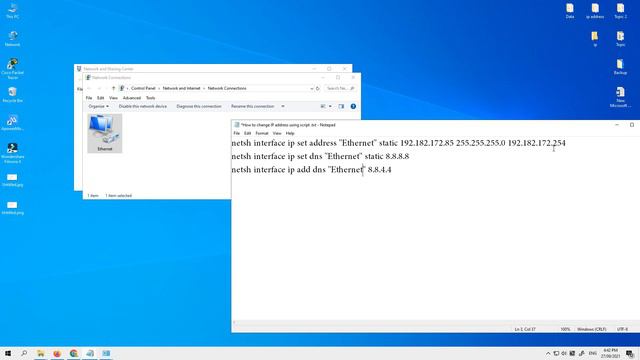640x360 pixels.
Task: Expand address bar history dropdown
Action: tap(312, 89)
